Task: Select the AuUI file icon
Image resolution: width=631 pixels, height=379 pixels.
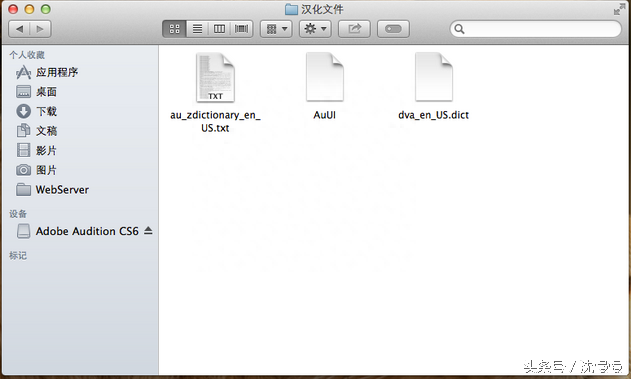Action: [325, 77]
